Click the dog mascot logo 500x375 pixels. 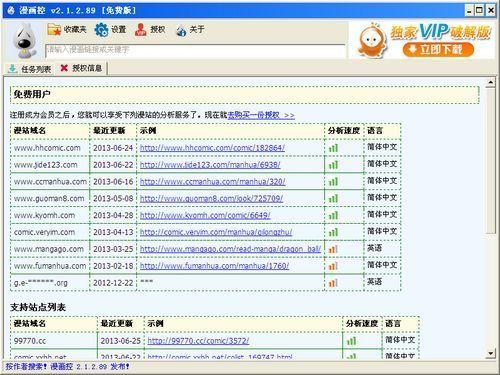24,40
